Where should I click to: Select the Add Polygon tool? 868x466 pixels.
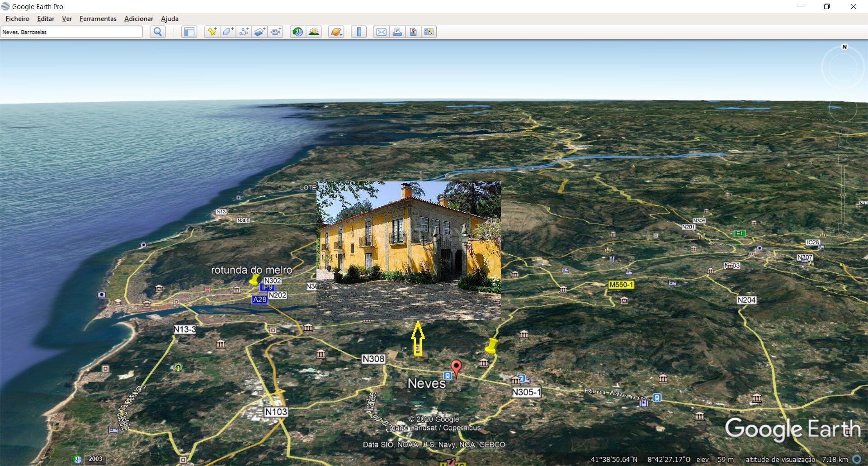pyautogui.click(x=228, y=32)
